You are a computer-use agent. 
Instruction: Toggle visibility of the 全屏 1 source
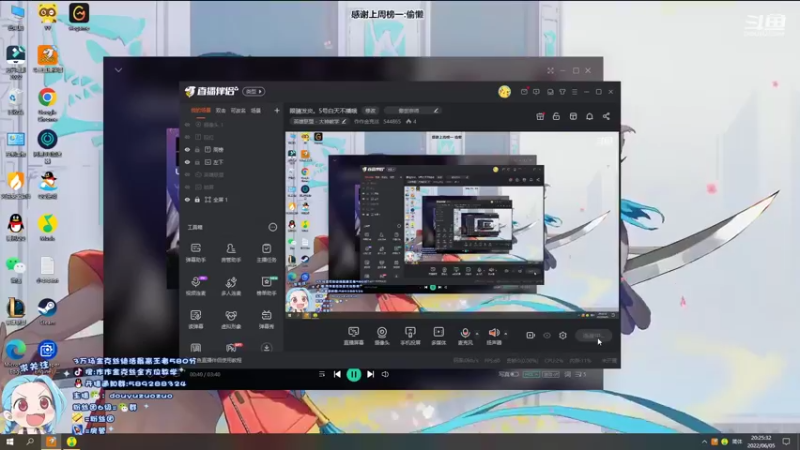[x=187, y=199]
